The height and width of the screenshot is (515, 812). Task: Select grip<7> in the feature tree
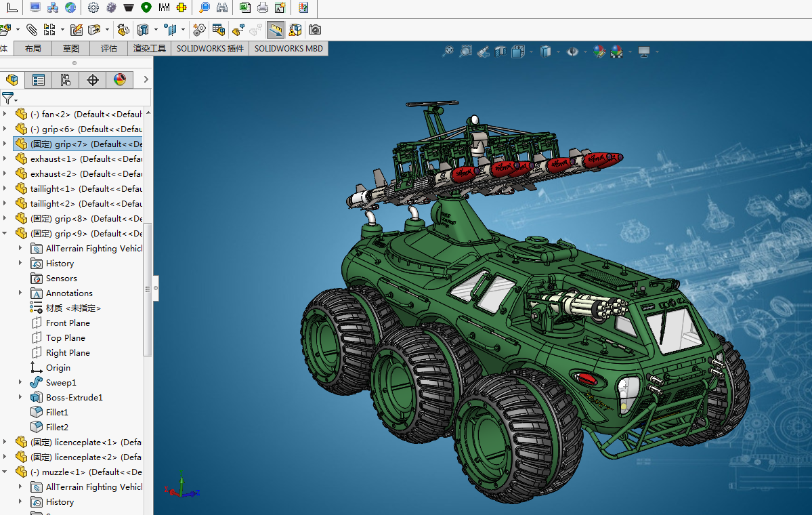click(78, 144)
